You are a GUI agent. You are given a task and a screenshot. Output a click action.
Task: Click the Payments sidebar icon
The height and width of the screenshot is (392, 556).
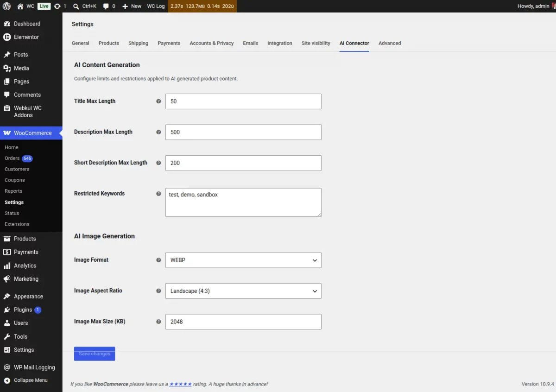(x=7, y=252)
